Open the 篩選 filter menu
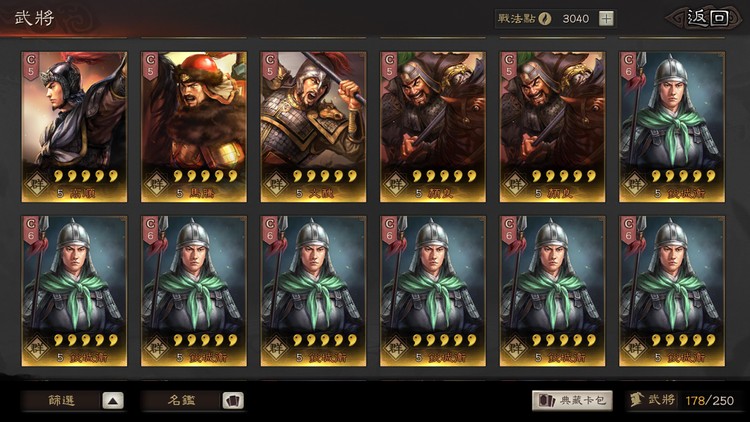 tap(62, 400)
